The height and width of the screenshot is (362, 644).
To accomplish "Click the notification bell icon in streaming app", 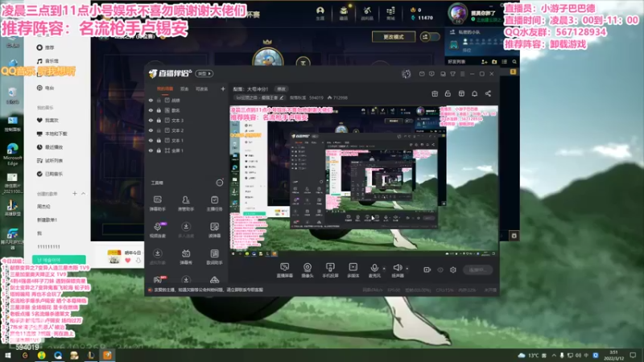I will click(x=474, y=93).
